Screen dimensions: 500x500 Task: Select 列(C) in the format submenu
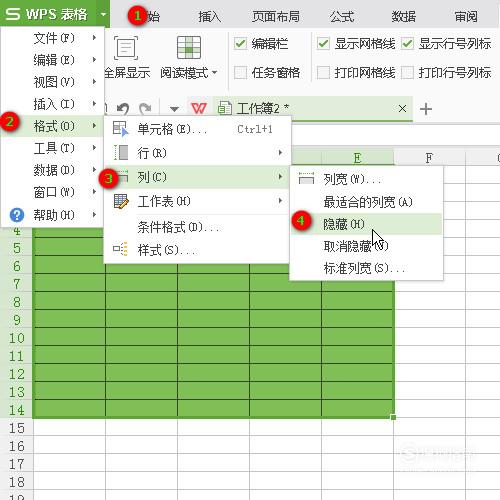[197, 177]
